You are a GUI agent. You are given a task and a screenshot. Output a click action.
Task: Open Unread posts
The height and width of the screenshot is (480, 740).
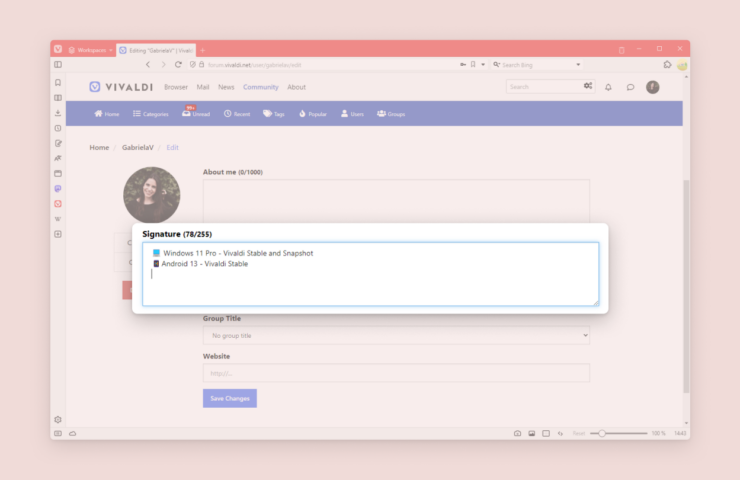click(x=196, y=113)
